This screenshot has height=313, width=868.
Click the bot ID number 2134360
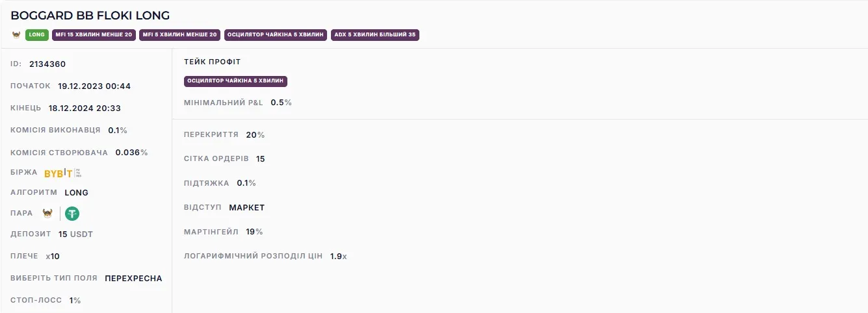[x=47, y=64]
